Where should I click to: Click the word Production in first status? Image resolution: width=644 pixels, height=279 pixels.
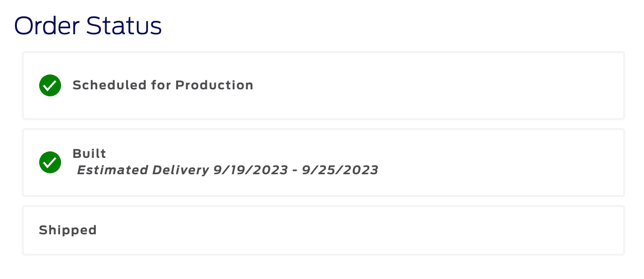(214, 85)
